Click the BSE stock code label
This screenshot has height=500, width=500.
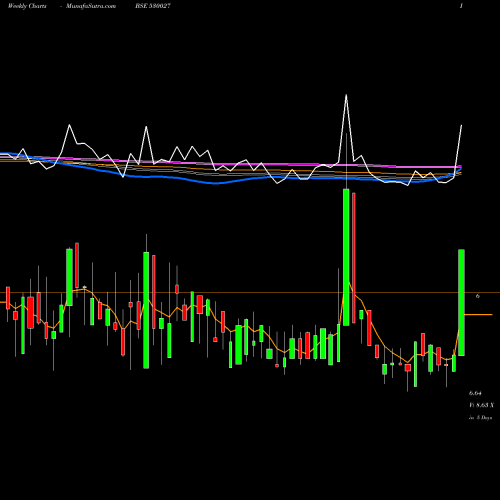tap(153, 6)
